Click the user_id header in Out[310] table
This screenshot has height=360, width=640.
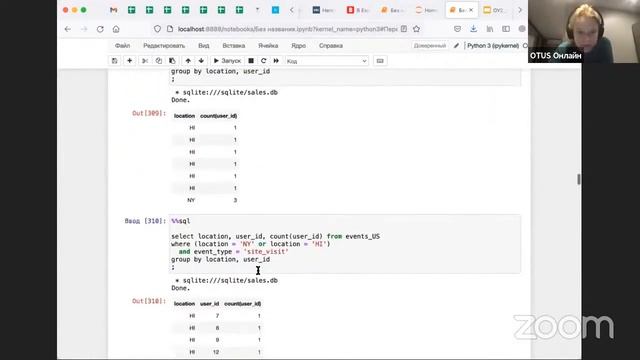(x=209, y=304)
